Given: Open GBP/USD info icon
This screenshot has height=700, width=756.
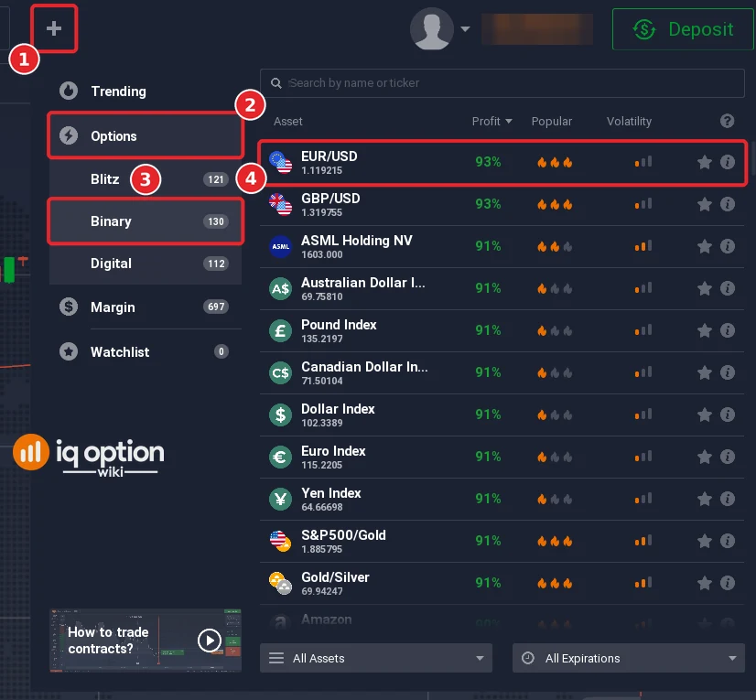Looking at the screenshot, I should point(727,204).
